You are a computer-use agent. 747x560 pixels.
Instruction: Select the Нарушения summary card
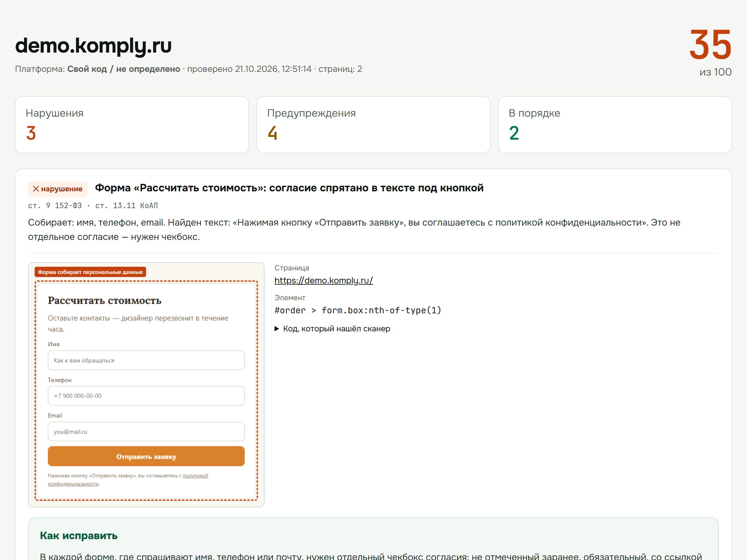tap(132, 125)
